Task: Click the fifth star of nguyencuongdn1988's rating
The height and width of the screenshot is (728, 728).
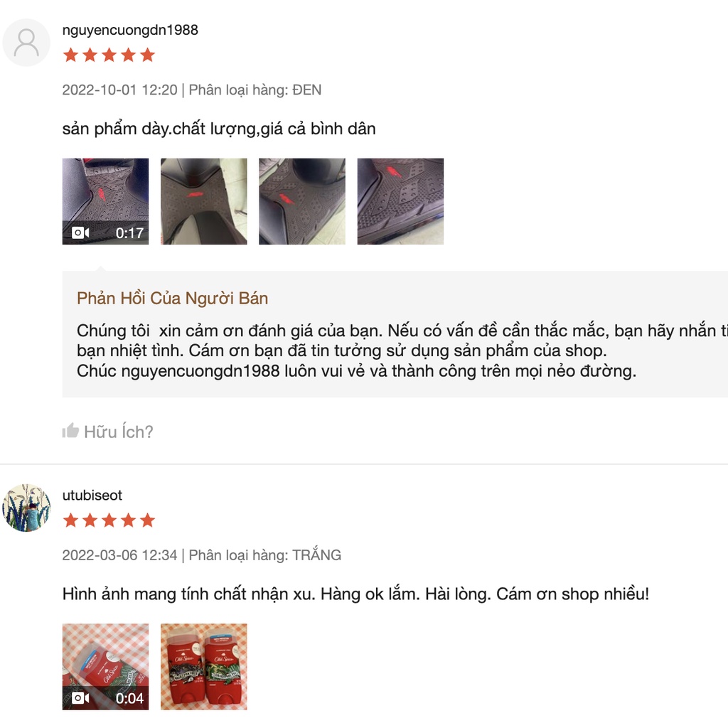Action: pos(148,55)
